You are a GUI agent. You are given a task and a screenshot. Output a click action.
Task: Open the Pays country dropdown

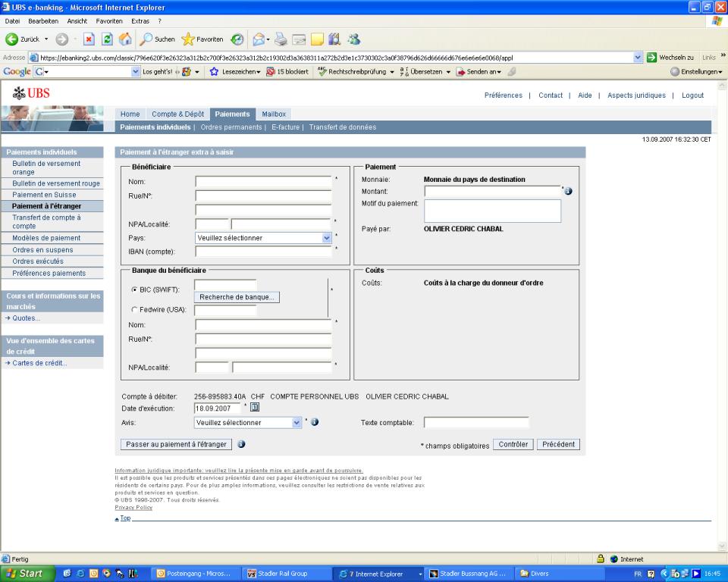(327, 237)
